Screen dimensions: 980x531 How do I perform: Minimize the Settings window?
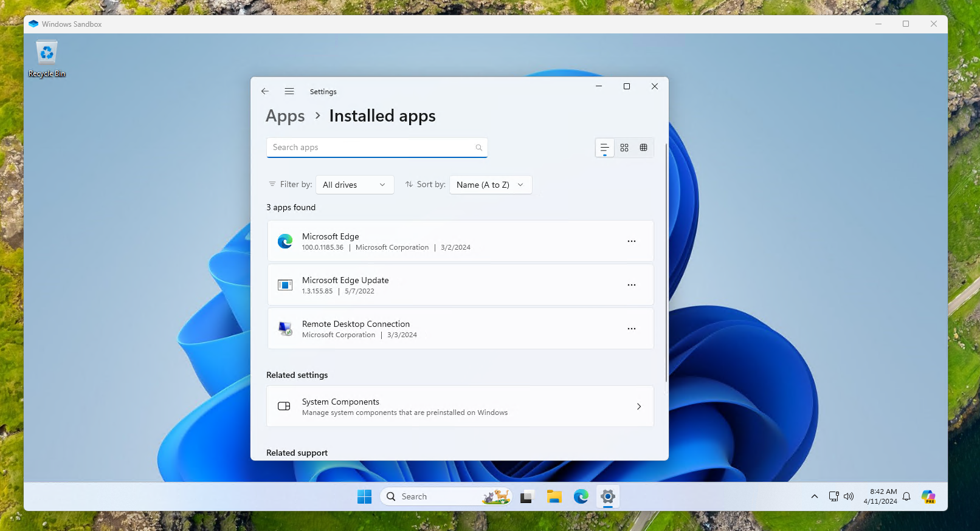[599, 86]
